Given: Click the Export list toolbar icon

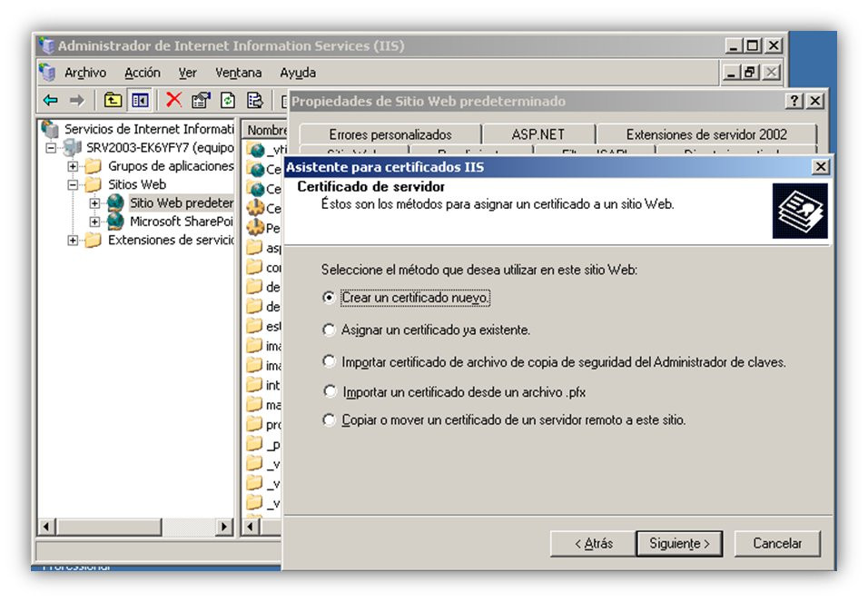Looking at the screenshot, I should click(254, 100).
